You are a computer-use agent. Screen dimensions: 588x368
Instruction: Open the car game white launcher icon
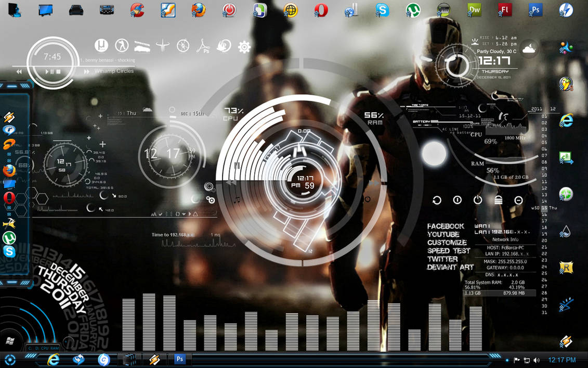coord(142,46)
